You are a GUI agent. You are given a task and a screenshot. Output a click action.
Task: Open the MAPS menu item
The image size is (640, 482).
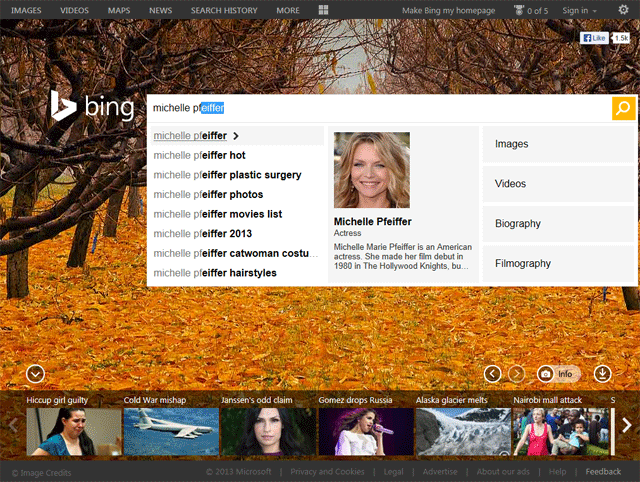pos(119,11)
